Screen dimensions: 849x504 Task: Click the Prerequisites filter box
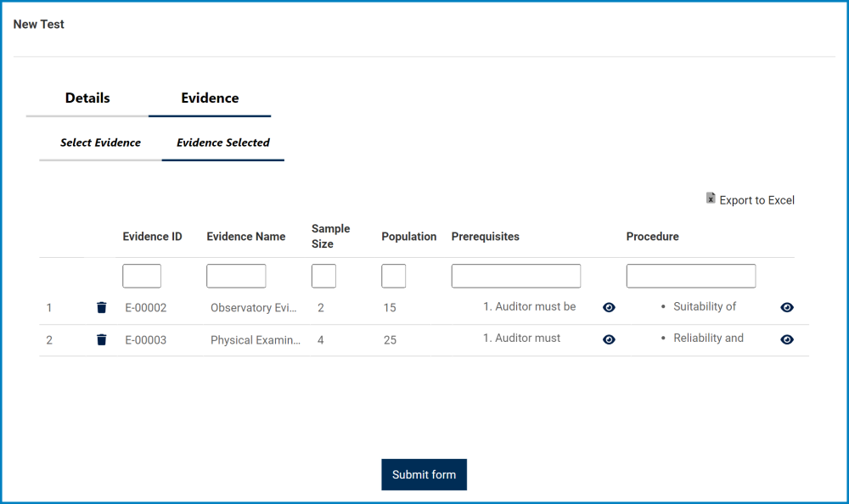515,275
